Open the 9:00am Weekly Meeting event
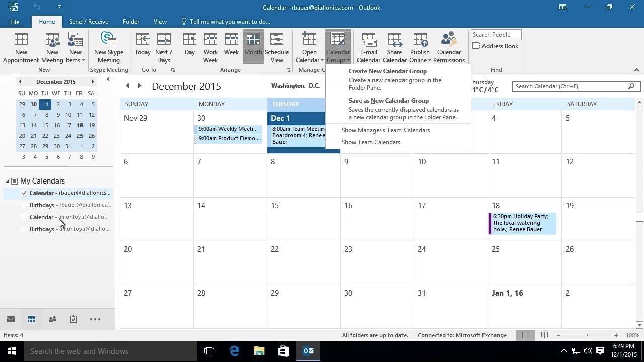Screen dimensions: 644x362 click(228, 129)
